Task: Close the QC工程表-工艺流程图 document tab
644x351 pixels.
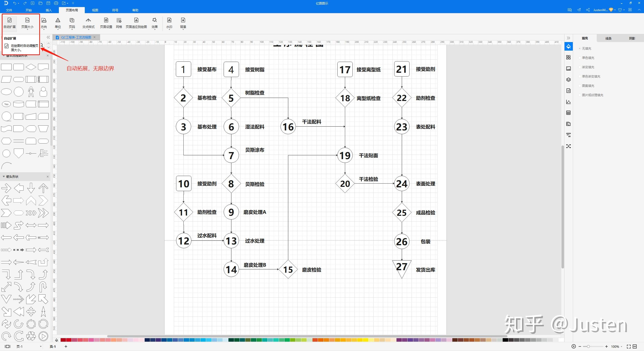Action: coord(95,37)
